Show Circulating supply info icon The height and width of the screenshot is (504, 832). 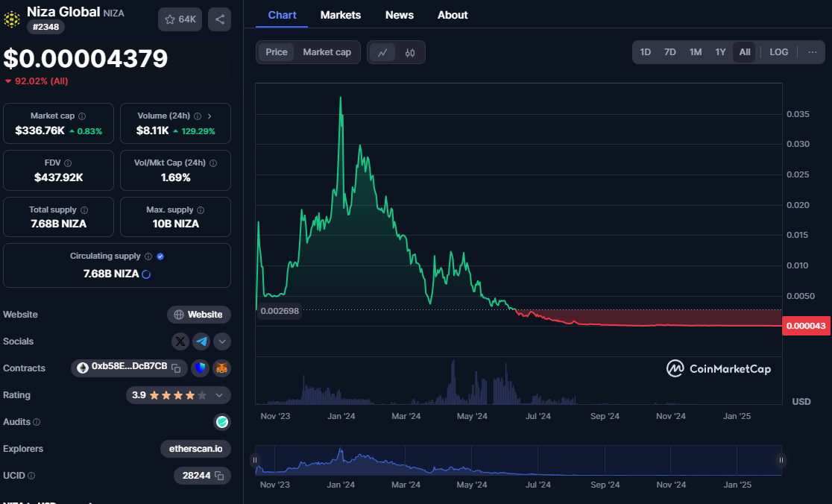pyautogui.click(x=148, y=256)
